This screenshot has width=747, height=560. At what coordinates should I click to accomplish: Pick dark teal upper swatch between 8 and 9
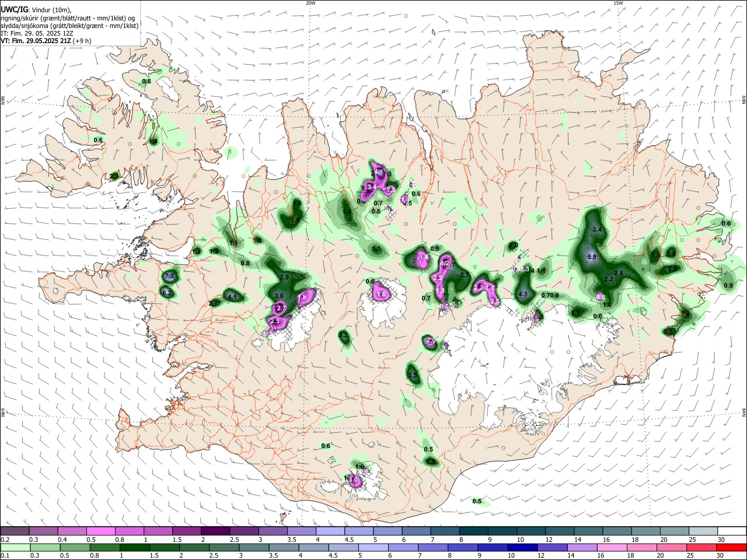[473, 531]
